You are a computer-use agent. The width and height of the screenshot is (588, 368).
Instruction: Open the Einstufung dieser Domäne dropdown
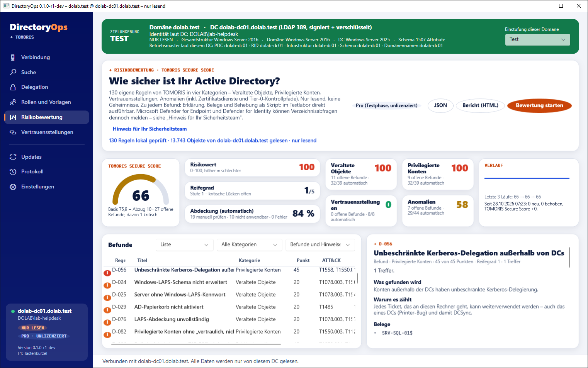[x=537, y=39]
